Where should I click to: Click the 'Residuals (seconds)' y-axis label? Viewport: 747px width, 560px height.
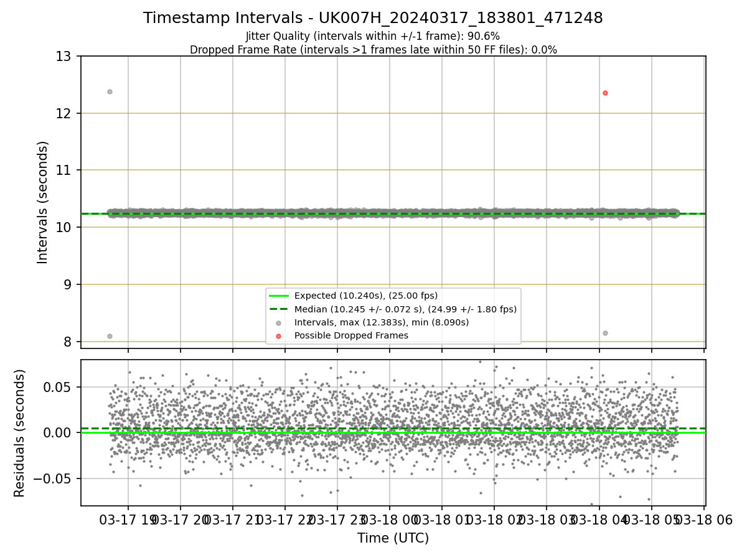click(x=20, y=433)
